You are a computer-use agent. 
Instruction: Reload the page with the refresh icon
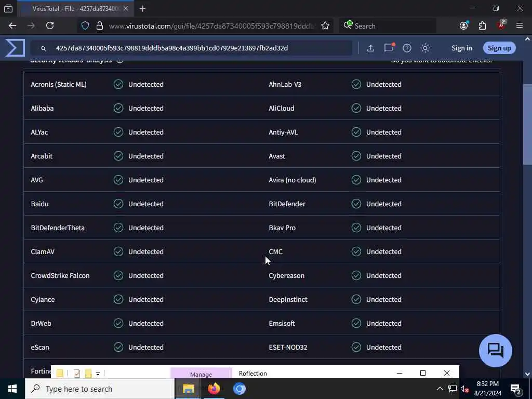(x=50, y=26)
